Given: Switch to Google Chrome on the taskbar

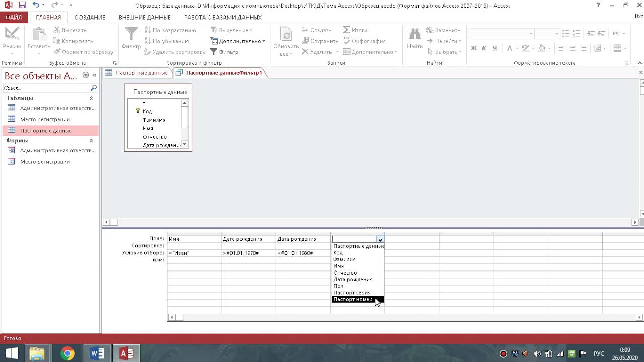Looking at the screenshot, I should click(67, 353).
